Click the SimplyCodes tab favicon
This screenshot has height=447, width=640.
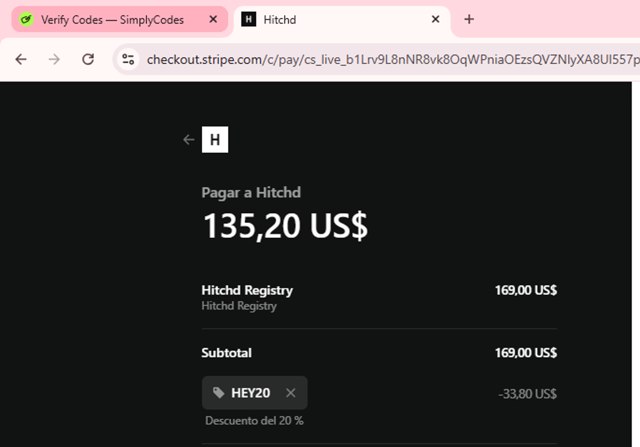27,19
